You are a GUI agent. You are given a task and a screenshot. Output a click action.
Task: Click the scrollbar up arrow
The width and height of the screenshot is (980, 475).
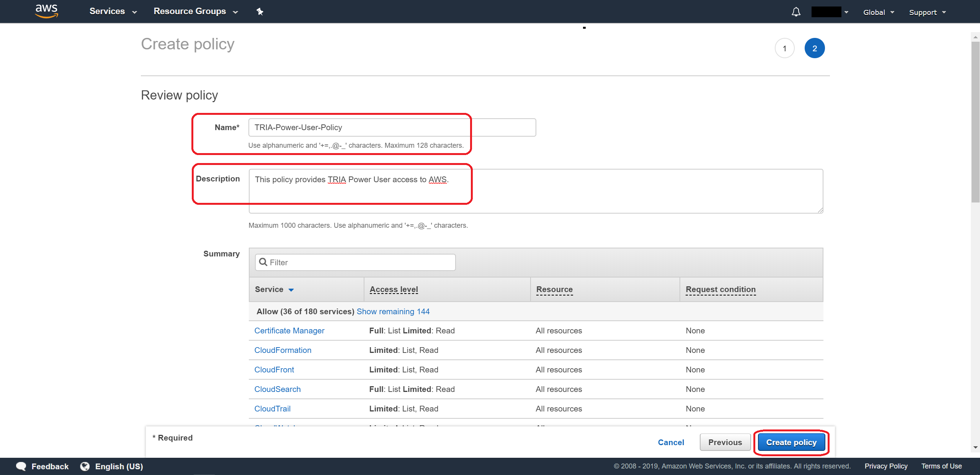[975, 37]
